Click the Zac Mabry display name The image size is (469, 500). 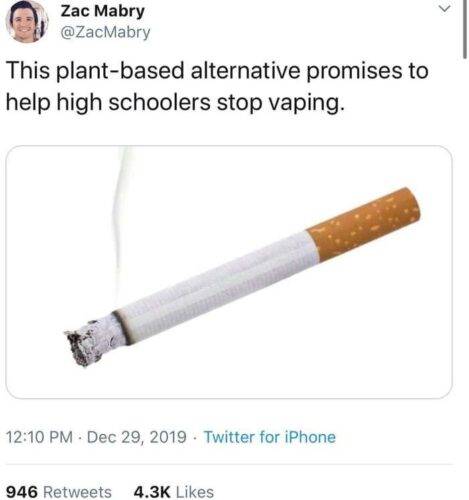102,11
